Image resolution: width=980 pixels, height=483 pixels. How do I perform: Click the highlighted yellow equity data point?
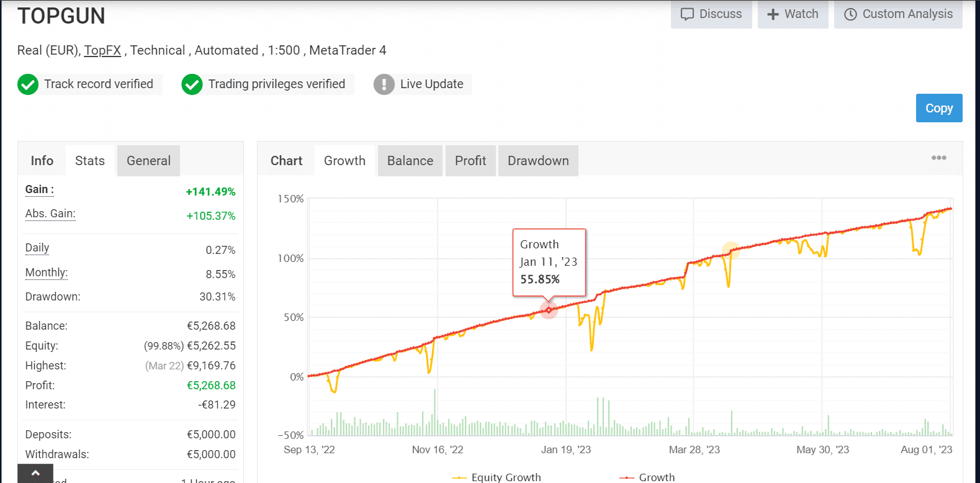click(731, 251)
